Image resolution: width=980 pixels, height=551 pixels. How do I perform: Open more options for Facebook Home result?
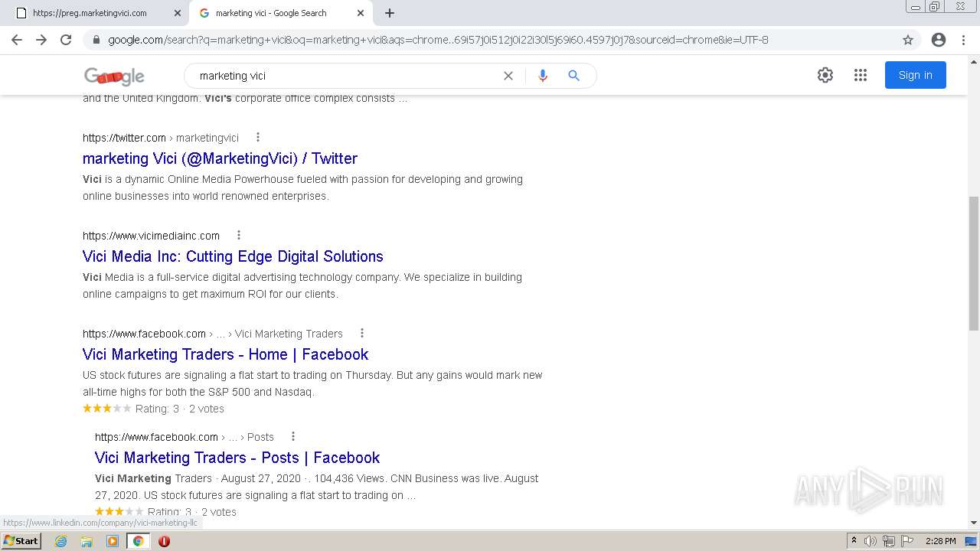click(x=362, y=333)
